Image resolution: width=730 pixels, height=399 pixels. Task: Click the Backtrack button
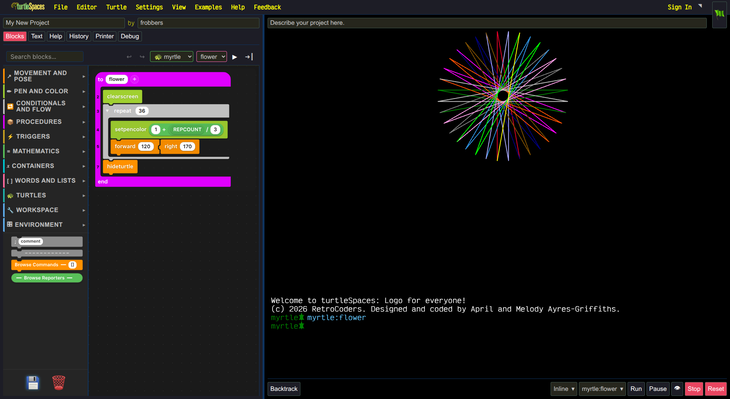click(x=284, y=389)
